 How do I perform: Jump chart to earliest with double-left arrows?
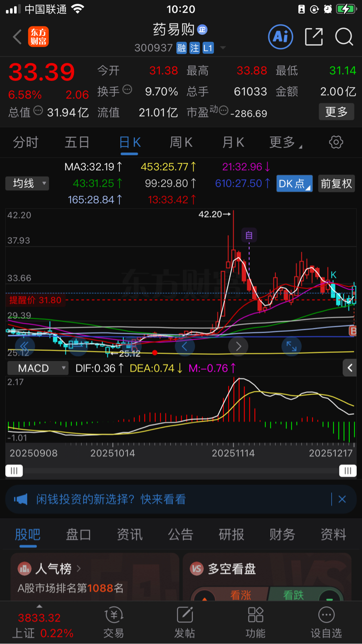pyautogui.click(x=25, y=347)
